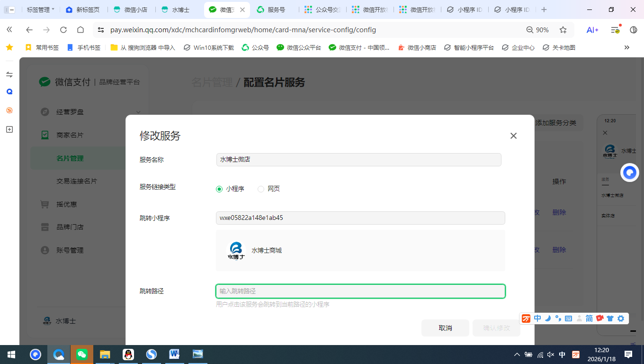Click the 添加服务分类 button behind the dialog
This screenshot has height=364, width=644.
click(555, 123)
